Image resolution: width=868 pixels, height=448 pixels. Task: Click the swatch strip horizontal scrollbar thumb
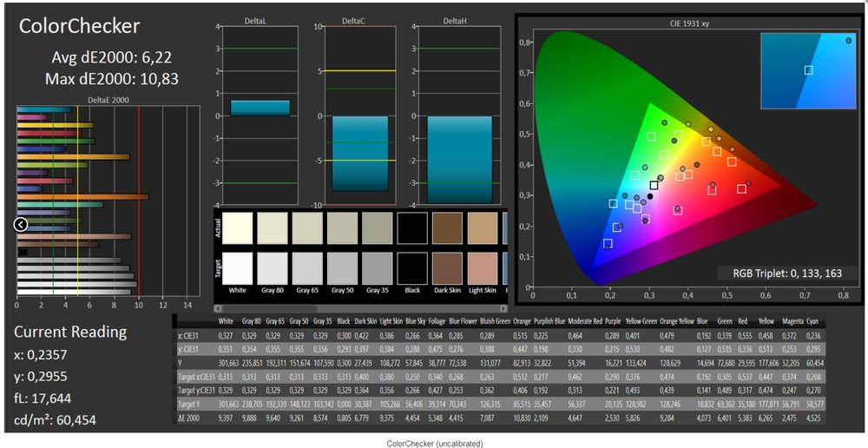coord(270,308)
